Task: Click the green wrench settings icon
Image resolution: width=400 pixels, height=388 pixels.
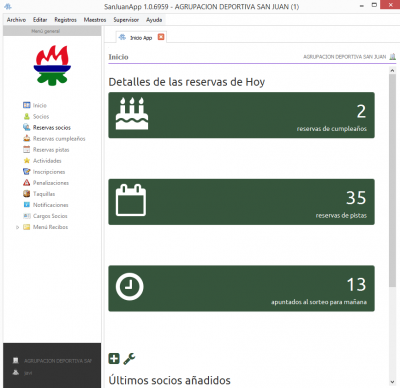Action: [x=129, y=359]
